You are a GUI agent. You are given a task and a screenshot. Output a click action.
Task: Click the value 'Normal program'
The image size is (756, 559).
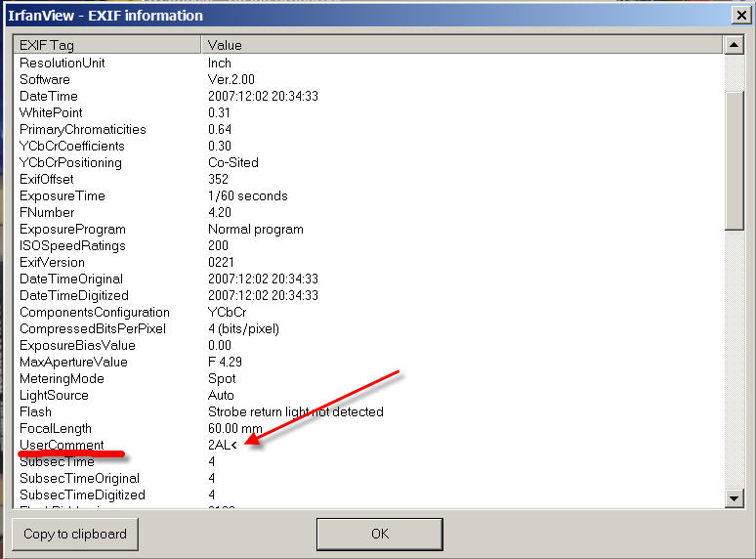click(256, 229)
